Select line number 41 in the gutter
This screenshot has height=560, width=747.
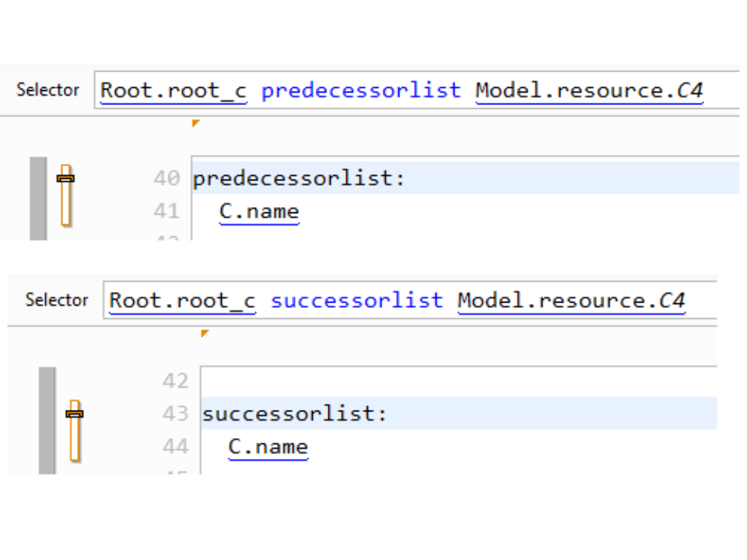click(x=166, y=212)
